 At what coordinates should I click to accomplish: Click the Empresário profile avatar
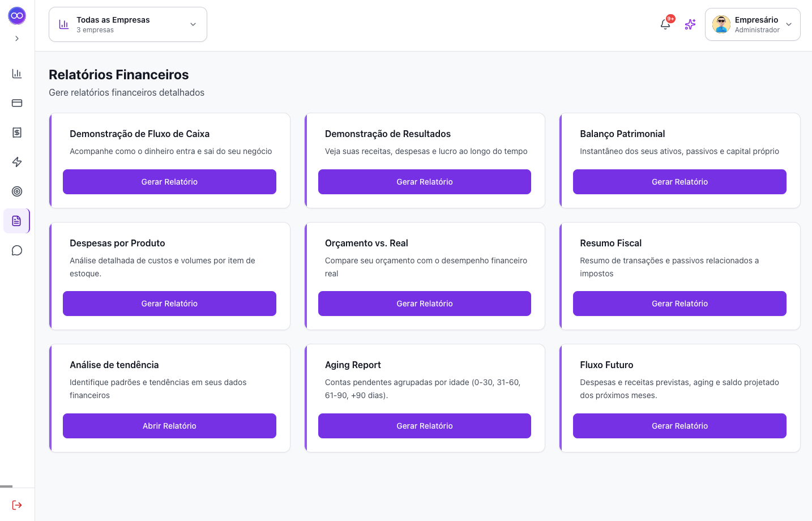(721, 24)
